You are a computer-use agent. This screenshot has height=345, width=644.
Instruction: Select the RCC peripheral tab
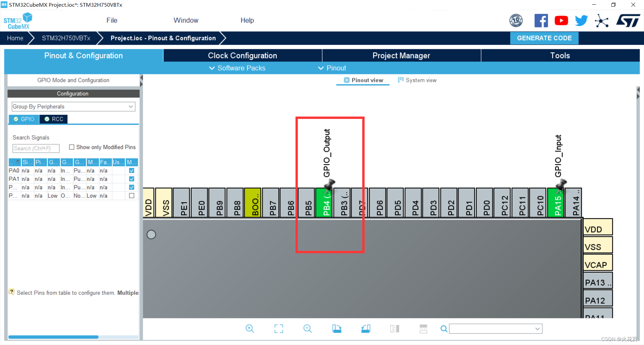pyautogui.click(x=54, y=119)
